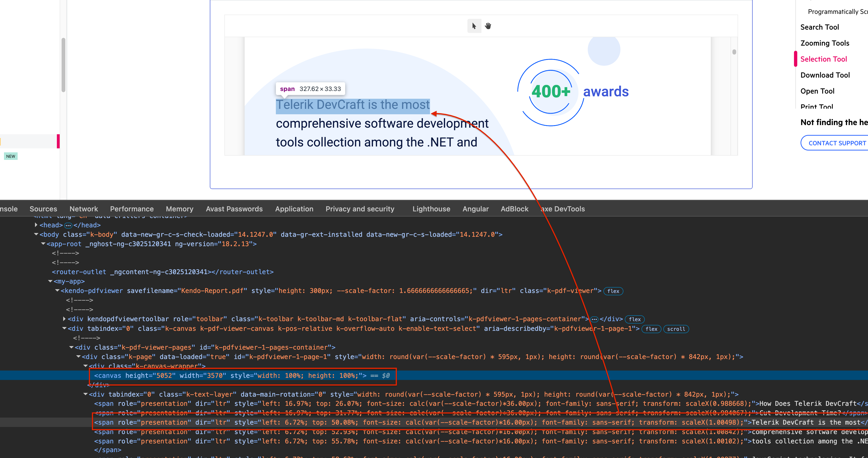Viewport: 868px width, 458px height.
Task: Go to Zooming Tools section
Action: [825, 43]
